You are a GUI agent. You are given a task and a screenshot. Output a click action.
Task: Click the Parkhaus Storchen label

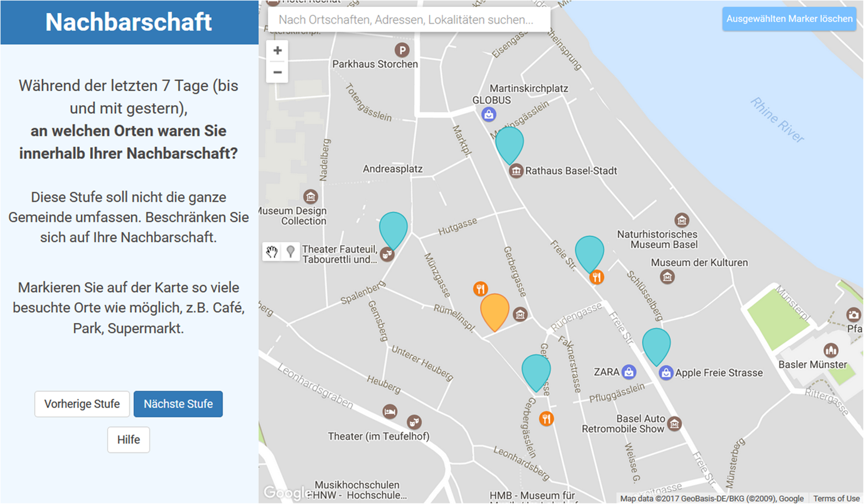(375, 64)
